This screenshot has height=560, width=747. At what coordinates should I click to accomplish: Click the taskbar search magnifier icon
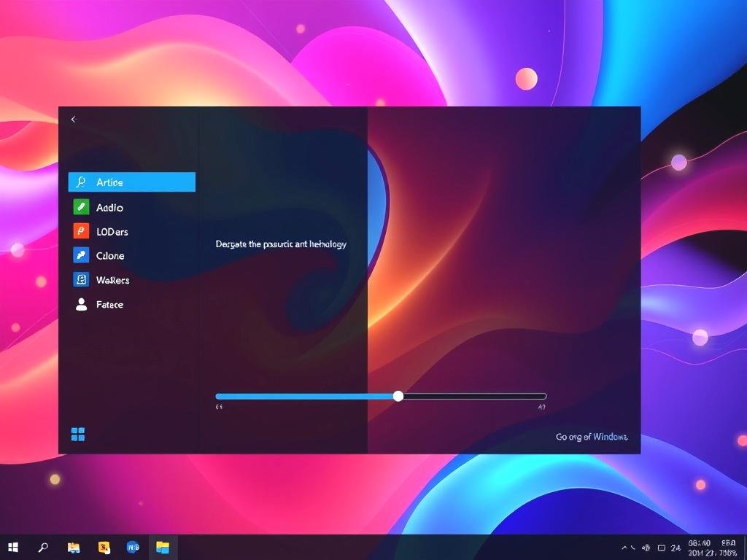click(44, 547)
